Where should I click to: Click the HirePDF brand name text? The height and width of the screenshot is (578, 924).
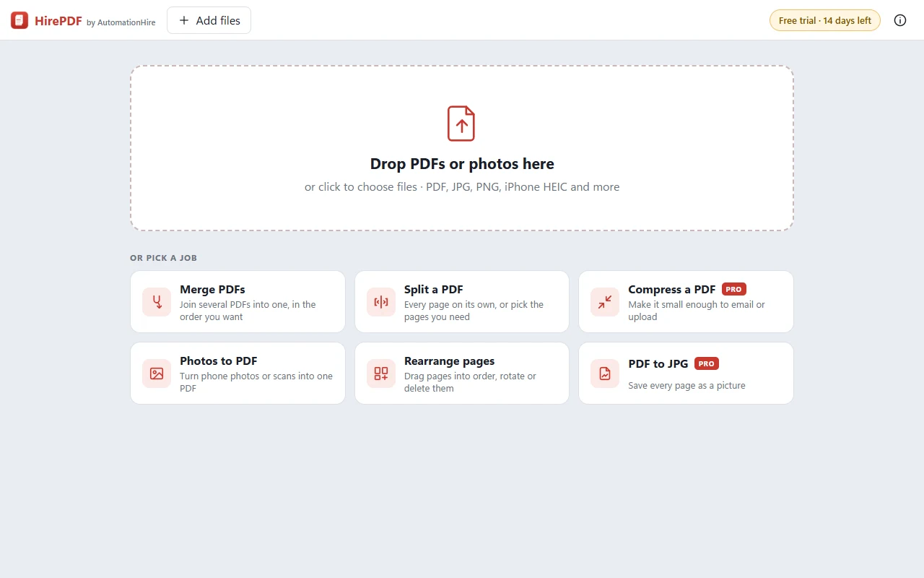(x=58, y=20)
